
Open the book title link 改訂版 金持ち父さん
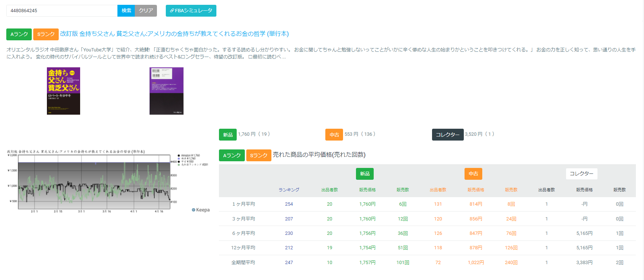pyautogui.click(x=174, y=34)
